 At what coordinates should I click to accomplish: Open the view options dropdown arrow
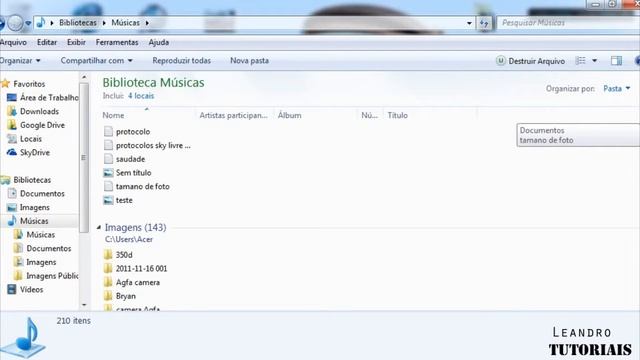[x=595, y=61]
